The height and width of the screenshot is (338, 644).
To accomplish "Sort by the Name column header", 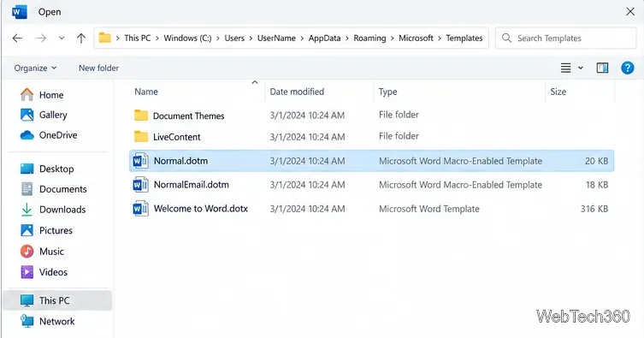I will [x=146, y=92].
